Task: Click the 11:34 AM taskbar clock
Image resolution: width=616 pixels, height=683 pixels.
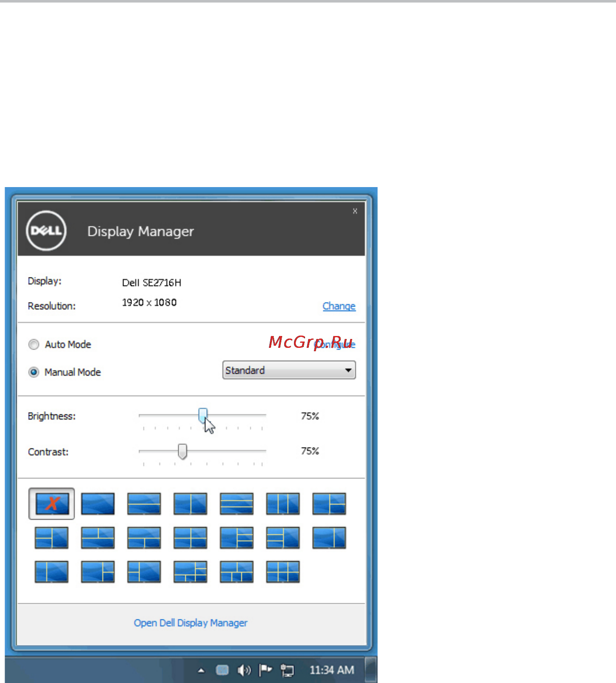Action: [332, 670]
